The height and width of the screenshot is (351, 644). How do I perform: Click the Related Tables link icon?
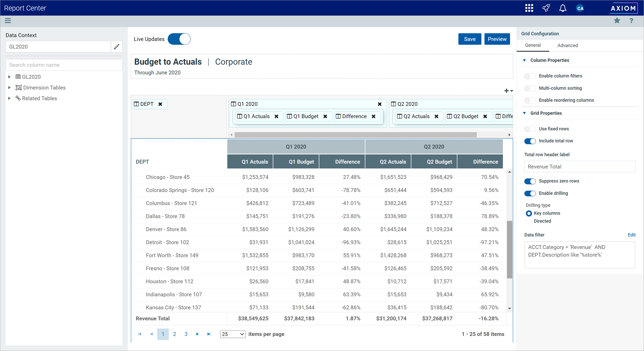coord(18,98)
